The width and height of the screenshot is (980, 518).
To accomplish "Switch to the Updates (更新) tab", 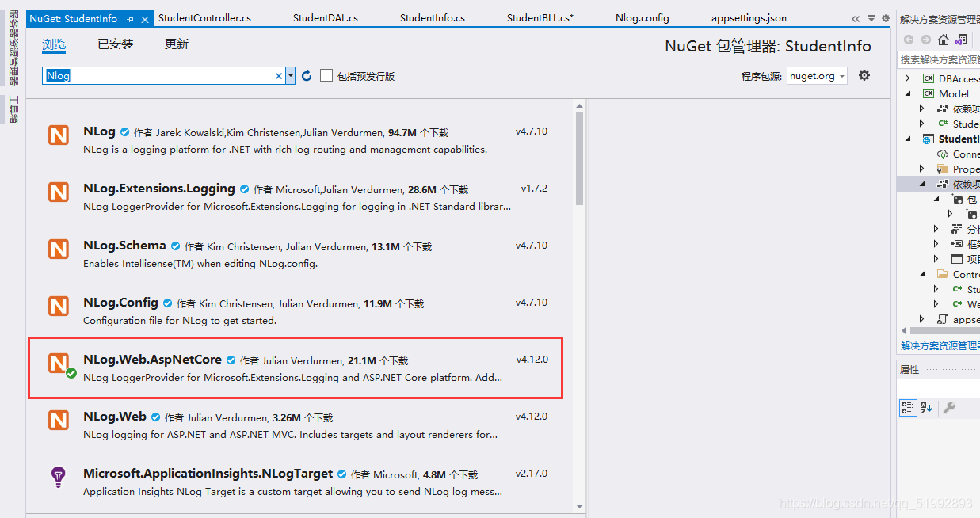I will coord(177,44).
